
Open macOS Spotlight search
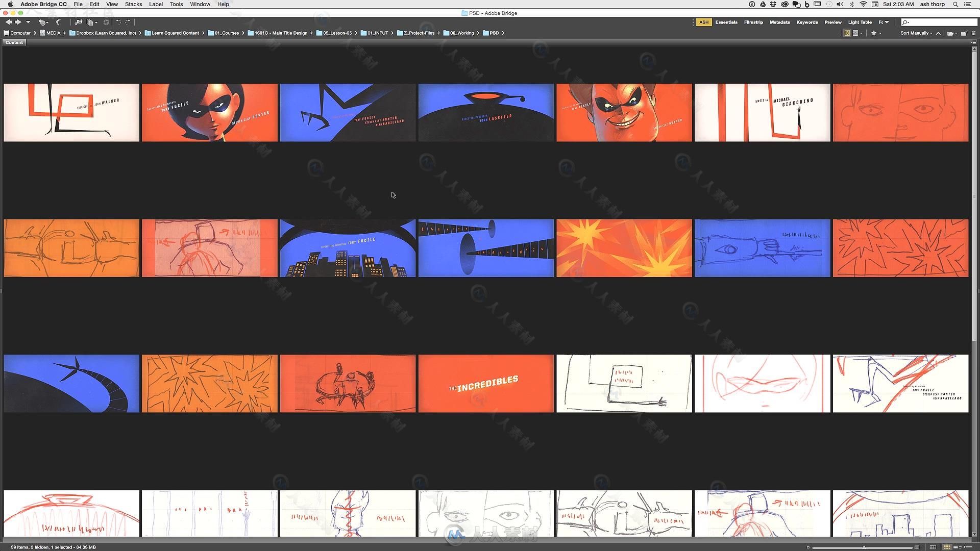click(x=955, y=4)
